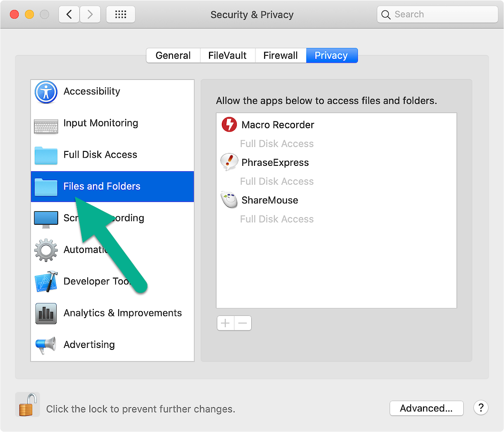This screenshot has height=432, width=504.
Task: Click the Automation gear icon
Action: tap(46, 250)
